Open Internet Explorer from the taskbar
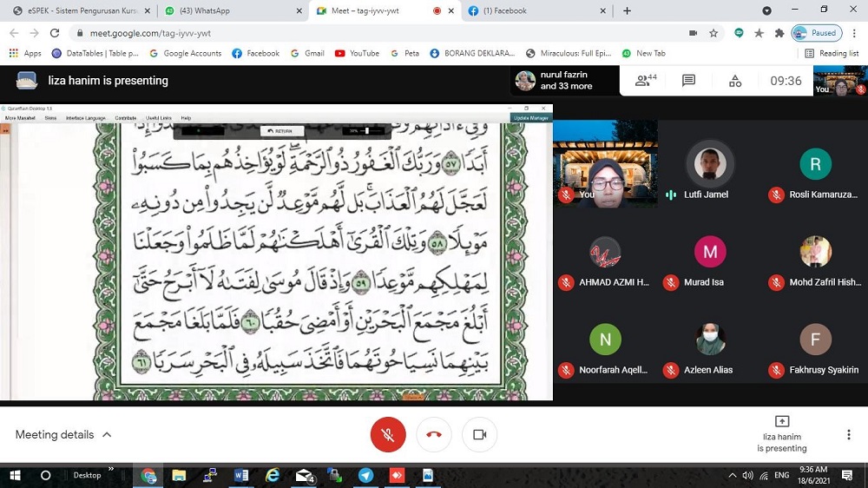 (x=273, y=475)
